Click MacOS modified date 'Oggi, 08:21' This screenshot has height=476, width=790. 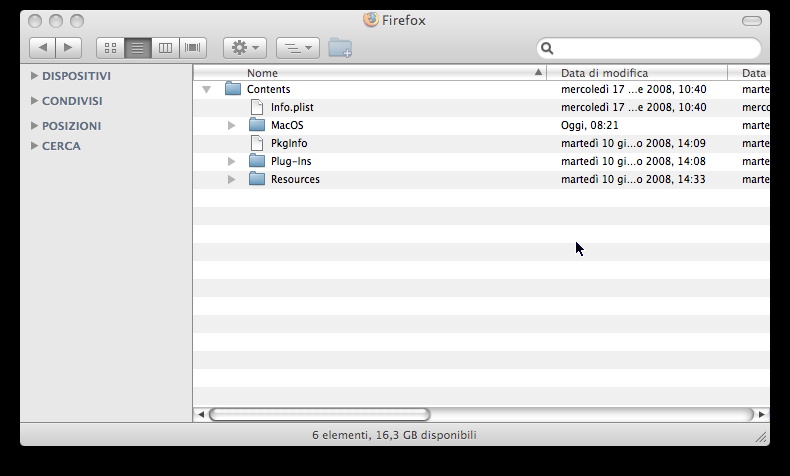[x=589, y=125]
